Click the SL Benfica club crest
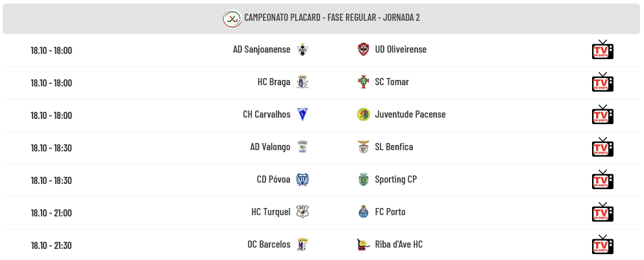Image resolution: width=644 pixels, height=260 pixels. click(364, 147)
